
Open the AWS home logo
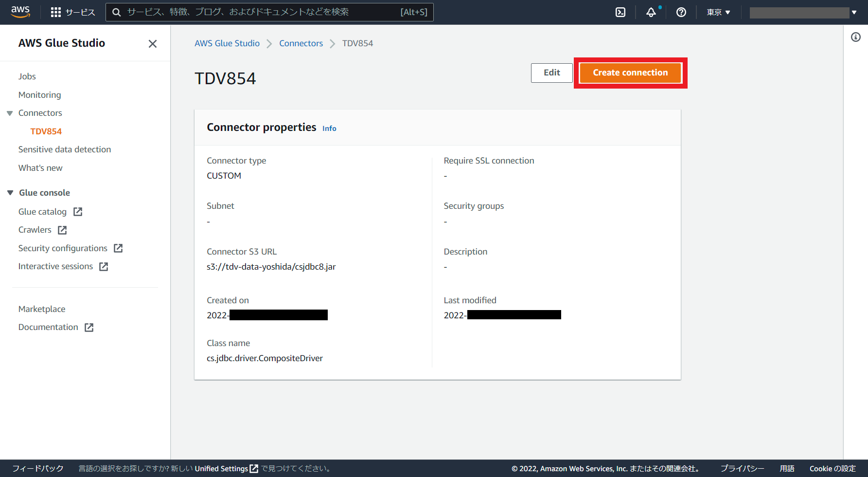(x=20, y=12)
